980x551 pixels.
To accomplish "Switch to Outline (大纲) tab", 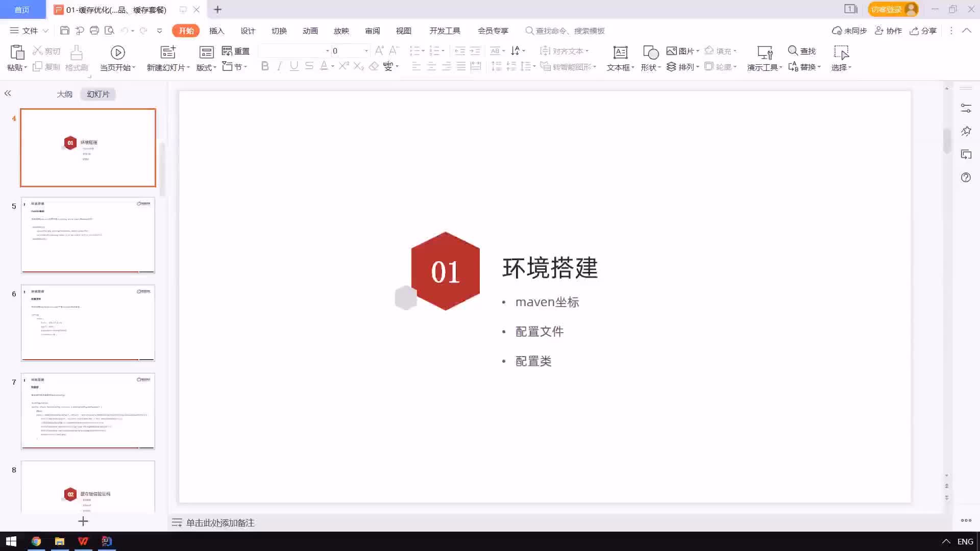I will [64, 94].
